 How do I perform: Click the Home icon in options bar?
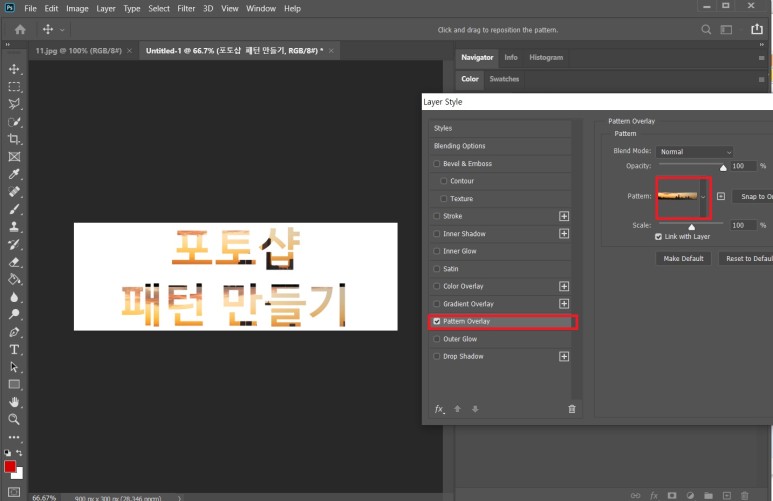tap(20, 30)
